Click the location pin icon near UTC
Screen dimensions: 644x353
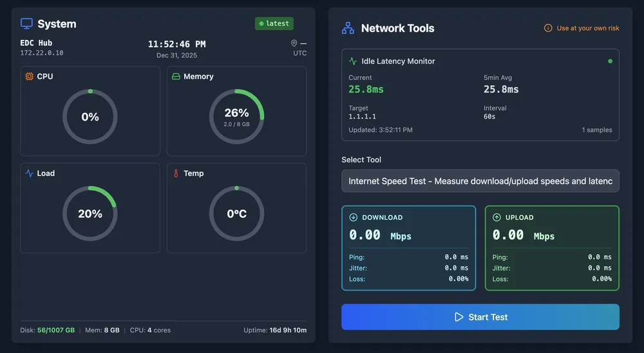click(x=294, y=43)
